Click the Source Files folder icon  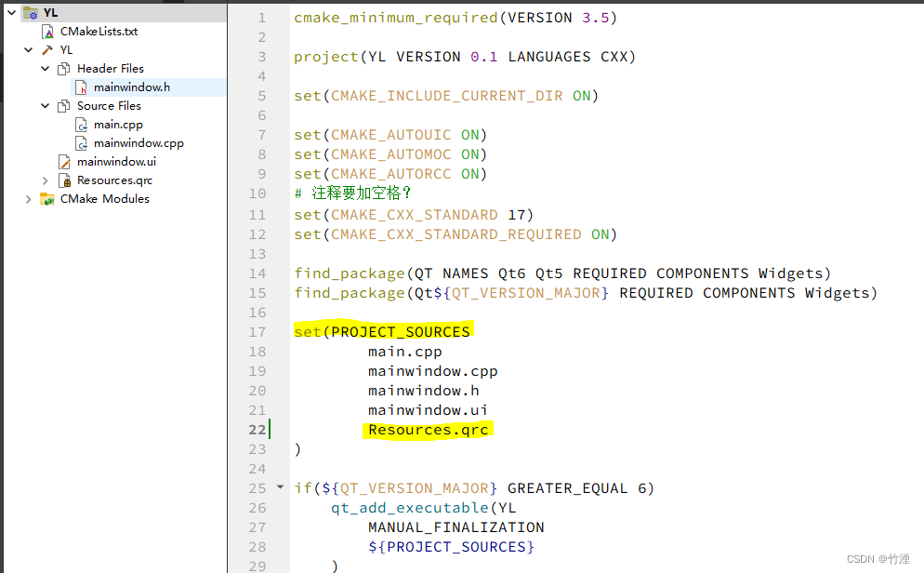(64, 106)
